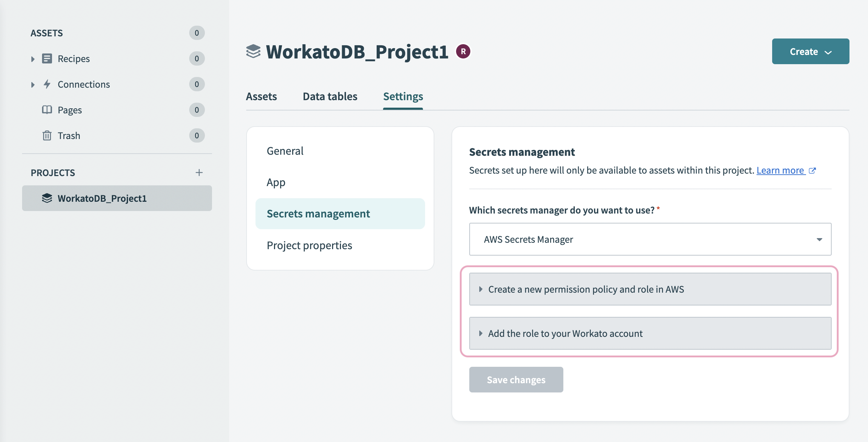
Task: Expand the Recipes disclosure triangle
Action: pyautogui.click(x=33, y=58)
